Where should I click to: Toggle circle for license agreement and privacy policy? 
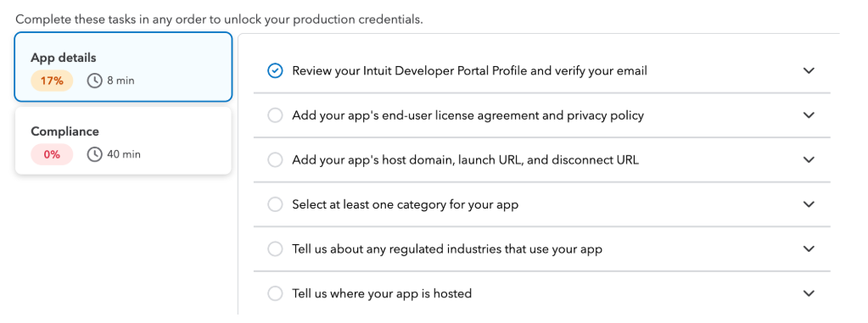click(275, 115)
